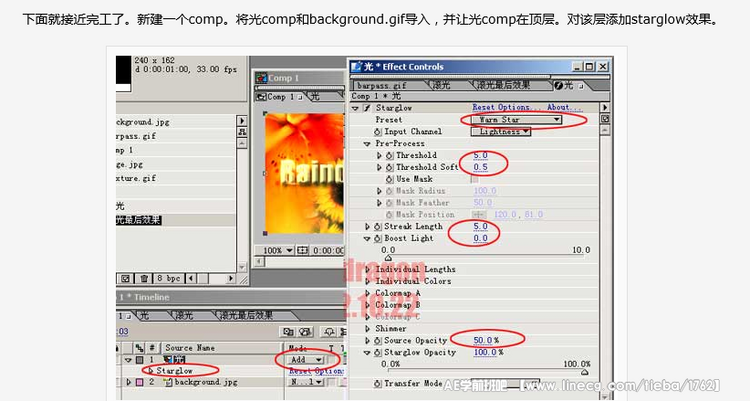Switch to the 滚光 tab in Effect Controls

click(x=441, y=86)
